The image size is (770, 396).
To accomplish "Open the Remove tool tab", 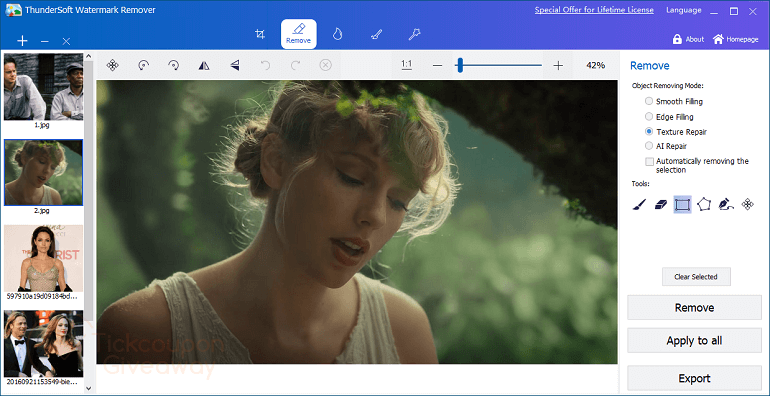I will [299, 34].
